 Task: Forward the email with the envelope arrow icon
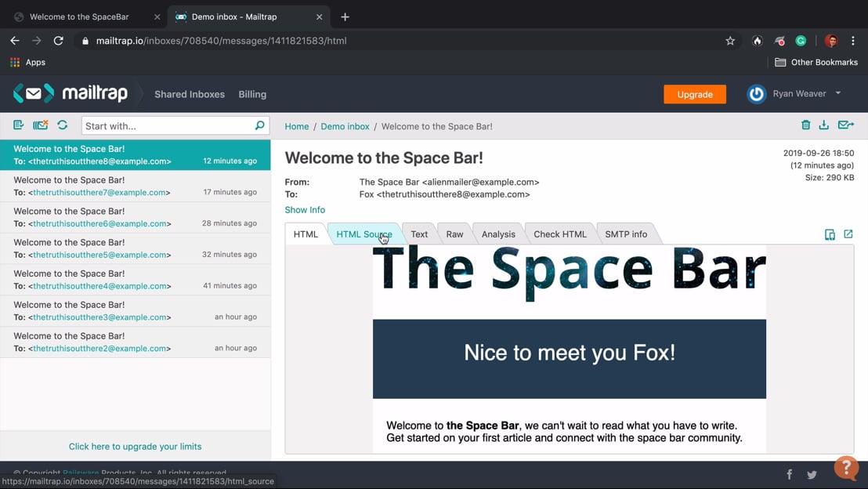pos(845,125)
